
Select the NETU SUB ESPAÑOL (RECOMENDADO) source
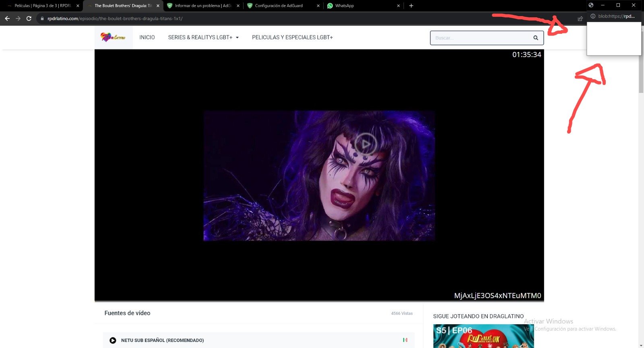pos(162,340)
